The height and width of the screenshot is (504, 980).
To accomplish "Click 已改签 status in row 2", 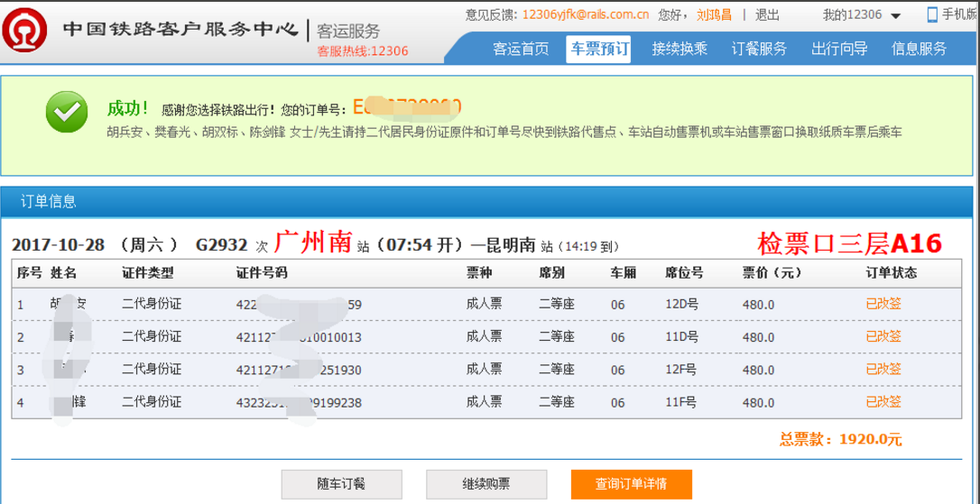I will 883,336.
